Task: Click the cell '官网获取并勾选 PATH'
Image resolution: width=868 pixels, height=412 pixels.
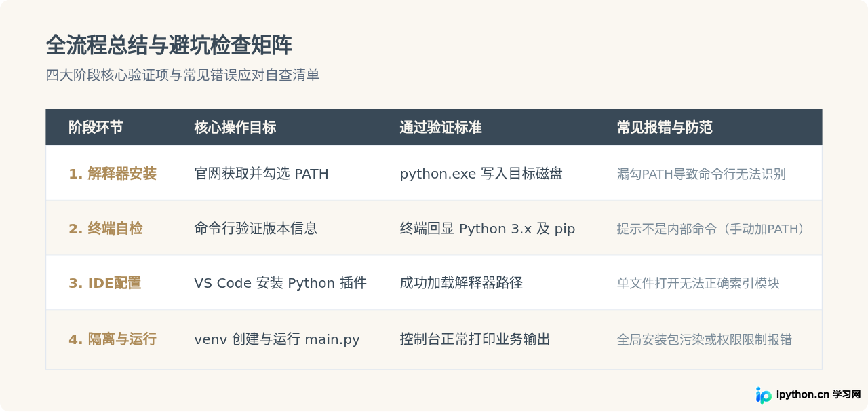Action: click(x=261, y=174)
